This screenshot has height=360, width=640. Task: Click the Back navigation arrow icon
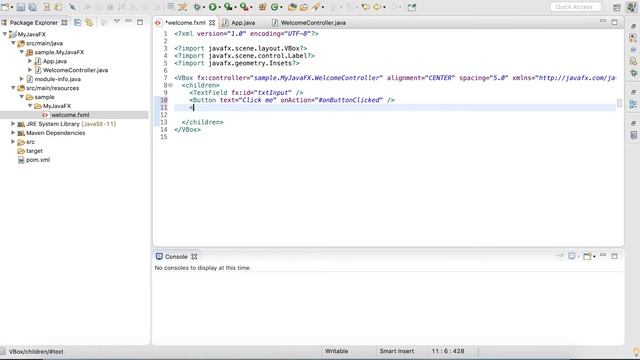coord(378,7)
